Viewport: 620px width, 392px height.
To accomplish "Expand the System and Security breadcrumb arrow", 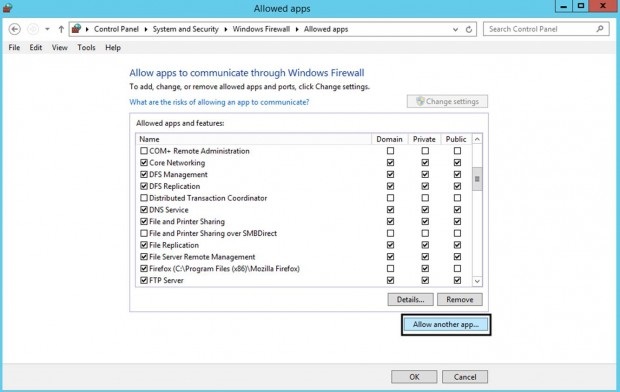I will [226, 29].
